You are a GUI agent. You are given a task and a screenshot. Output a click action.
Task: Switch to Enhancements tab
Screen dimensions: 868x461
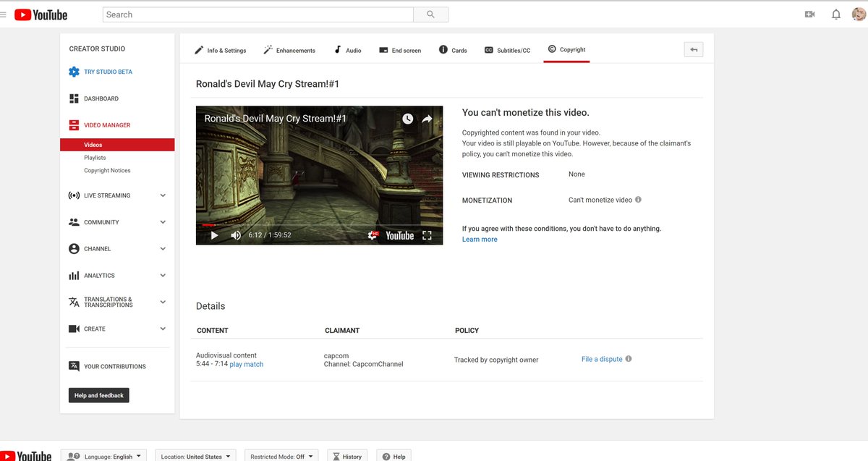pos(289,50)
